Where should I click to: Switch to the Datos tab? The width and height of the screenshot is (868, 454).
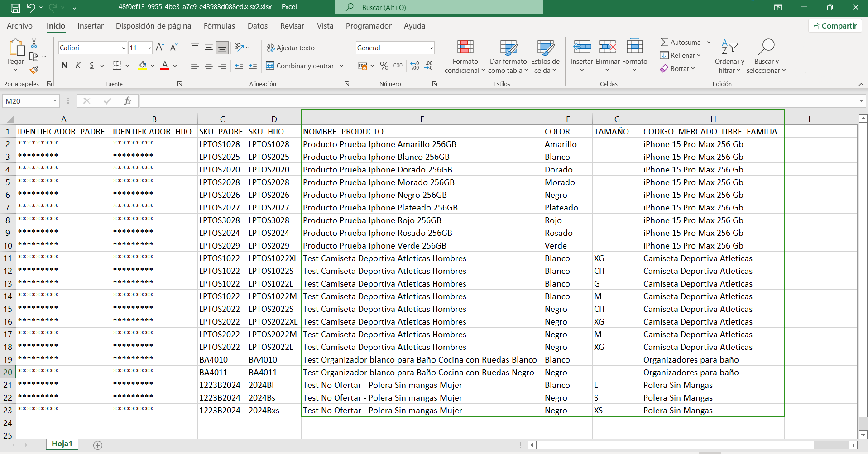point(258,26)
